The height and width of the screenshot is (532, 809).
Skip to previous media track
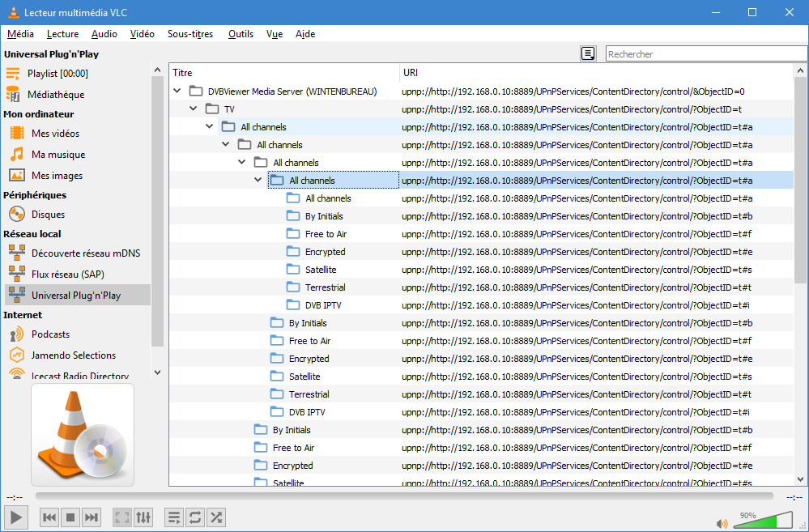(x=49, y=517)
